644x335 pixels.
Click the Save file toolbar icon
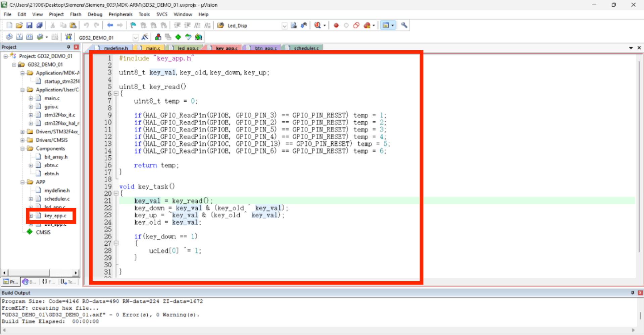click(x=29, y=25)
